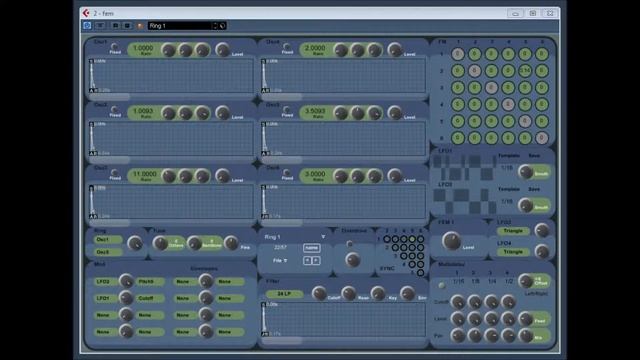Open the LFO4 Triangle waveform selector
The width and height of the screenshot is (640, 360).
513,252
